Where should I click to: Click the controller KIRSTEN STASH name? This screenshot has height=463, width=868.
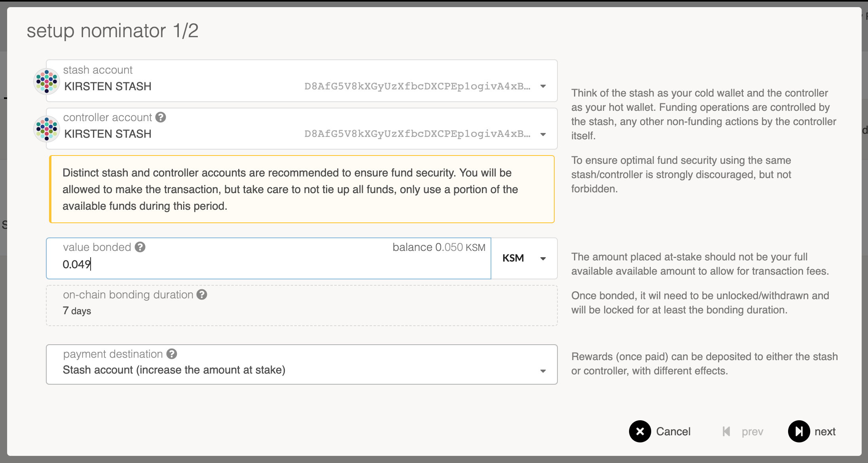coord(108,134)
